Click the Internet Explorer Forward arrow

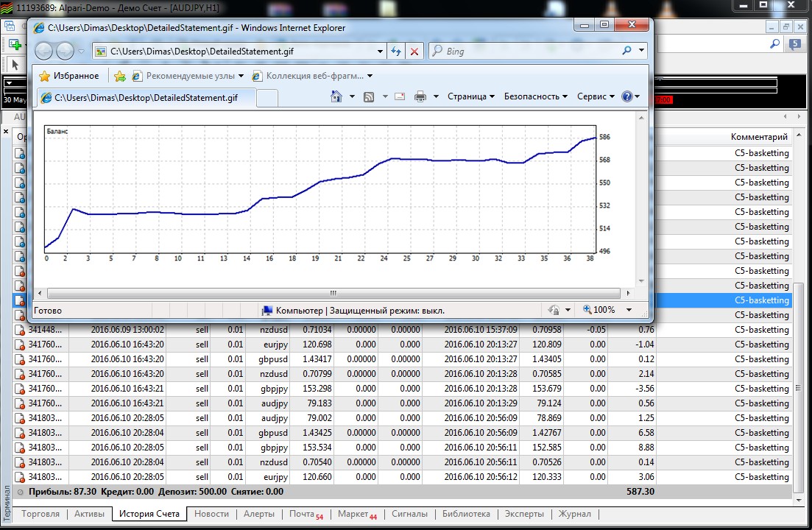coord(65,51)
